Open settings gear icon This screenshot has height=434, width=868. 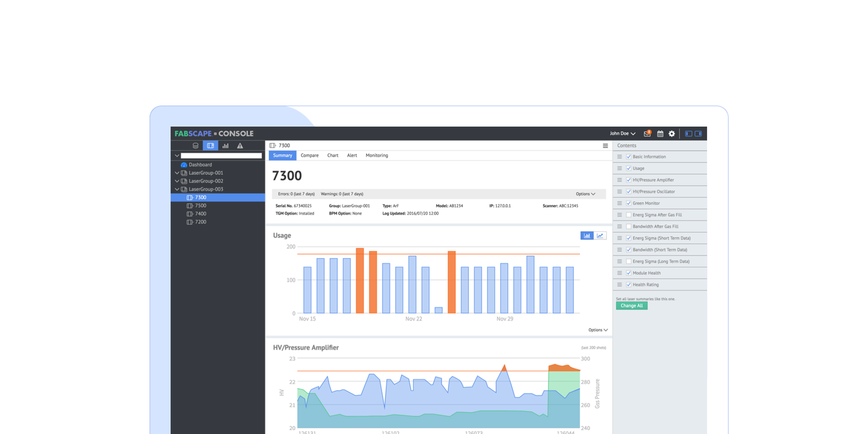pos(671,134)
